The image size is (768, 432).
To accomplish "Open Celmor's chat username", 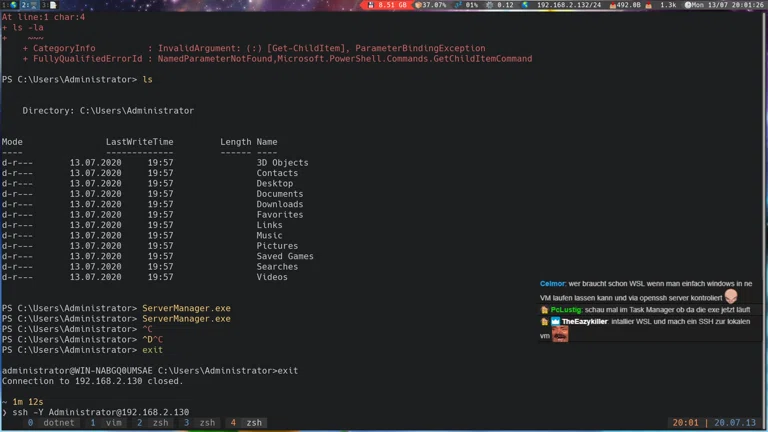I will (552, 284).
